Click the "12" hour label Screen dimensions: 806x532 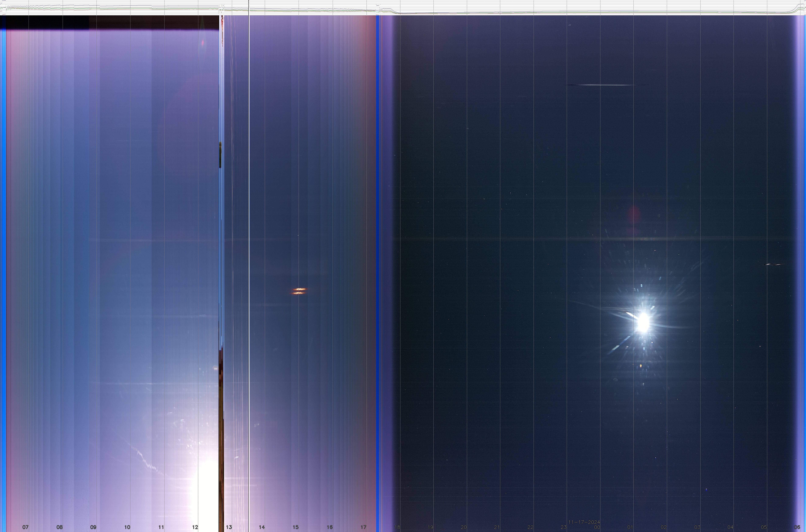[x=195, y=527]
